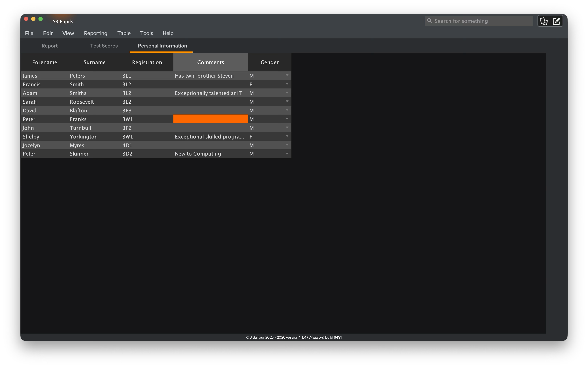Select the registration cell '3L1'
Viewport: 588px width, 368px height.
(147, 76)
